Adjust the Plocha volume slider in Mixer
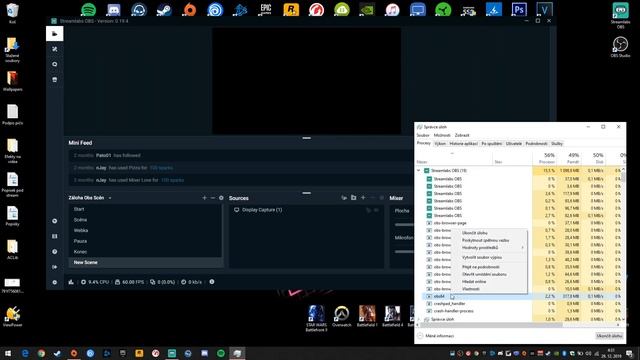Image resolution: width=640 pixels, height=360 pixels. 404,224
